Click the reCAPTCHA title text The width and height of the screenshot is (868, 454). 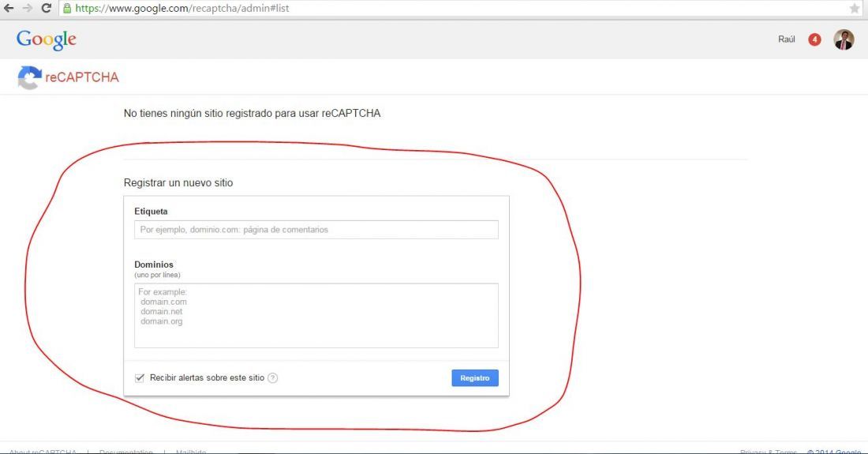point(82,77)
